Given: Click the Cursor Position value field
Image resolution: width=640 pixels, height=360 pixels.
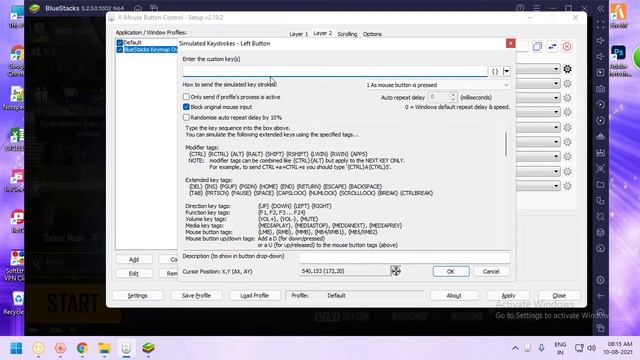Looking at the screenshot, I should (x=344, y=271).
